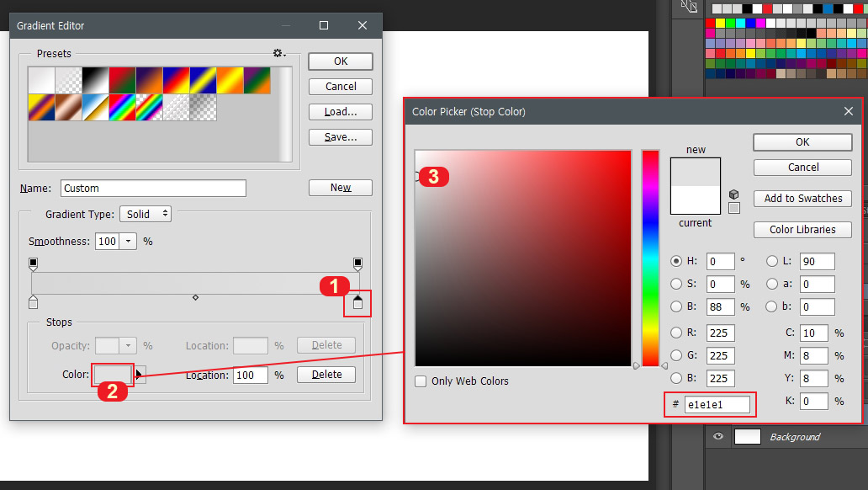Select the Orange, Yellow, Orange gradient preset

[x=230, y=80]
